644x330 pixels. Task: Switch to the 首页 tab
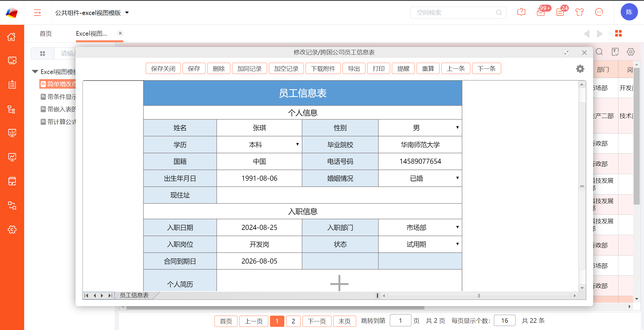click(46, 34)
